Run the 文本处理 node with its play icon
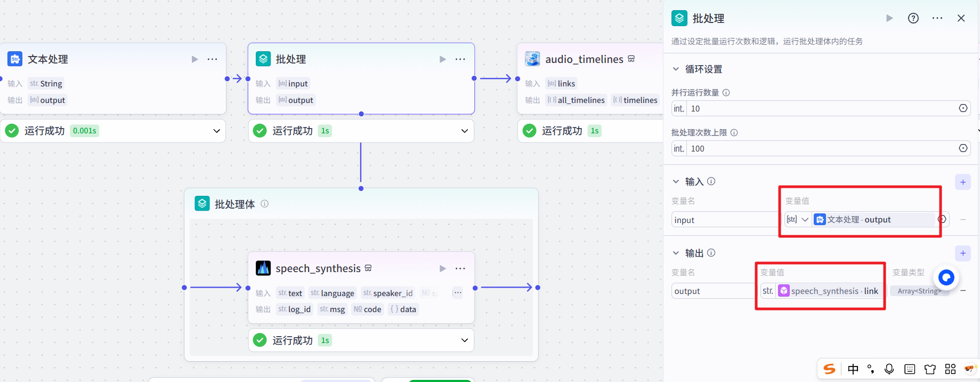980x382 pixels. pyautogui.click(x=195, y=59)
